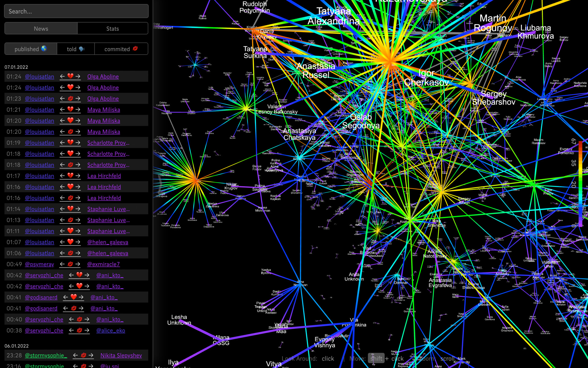588x368 pixels.
Task: Toggle the commited kiss filter
Action: point(121,49)
